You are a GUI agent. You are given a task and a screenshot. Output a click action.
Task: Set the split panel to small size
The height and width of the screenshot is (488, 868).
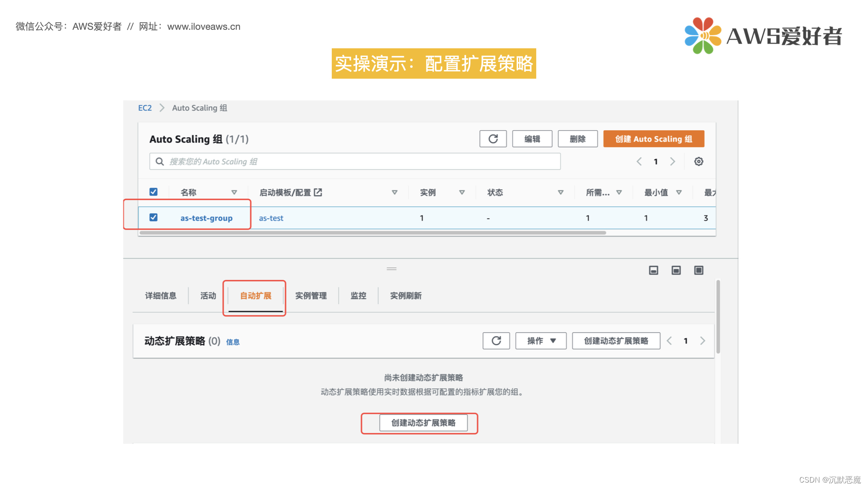(653, 270)
